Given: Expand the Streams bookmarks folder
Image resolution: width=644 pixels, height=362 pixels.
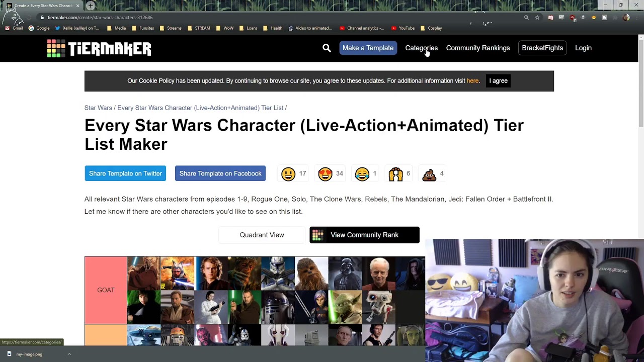Looking at the screenshot, I should [171, 28].
